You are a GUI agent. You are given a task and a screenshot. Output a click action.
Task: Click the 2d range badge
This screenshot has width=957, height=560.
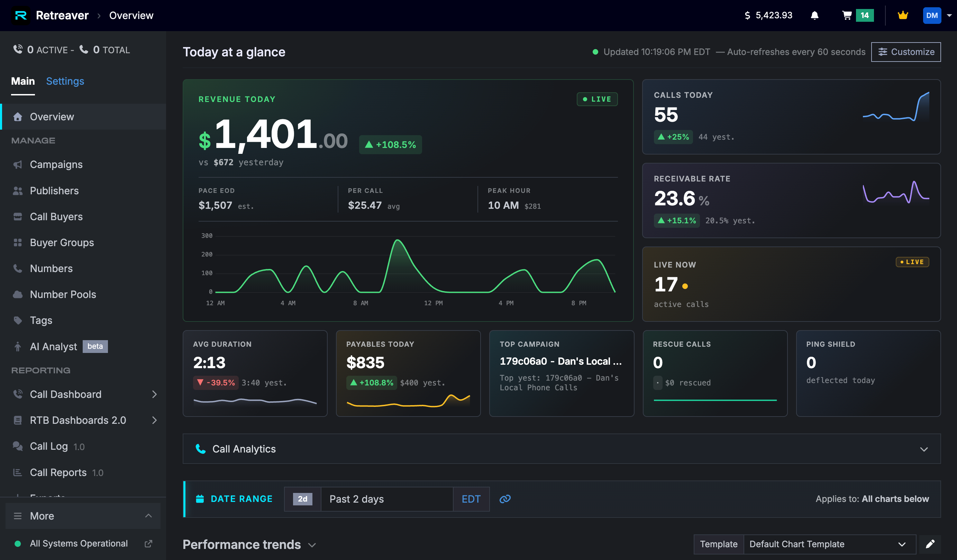[302, 499]
